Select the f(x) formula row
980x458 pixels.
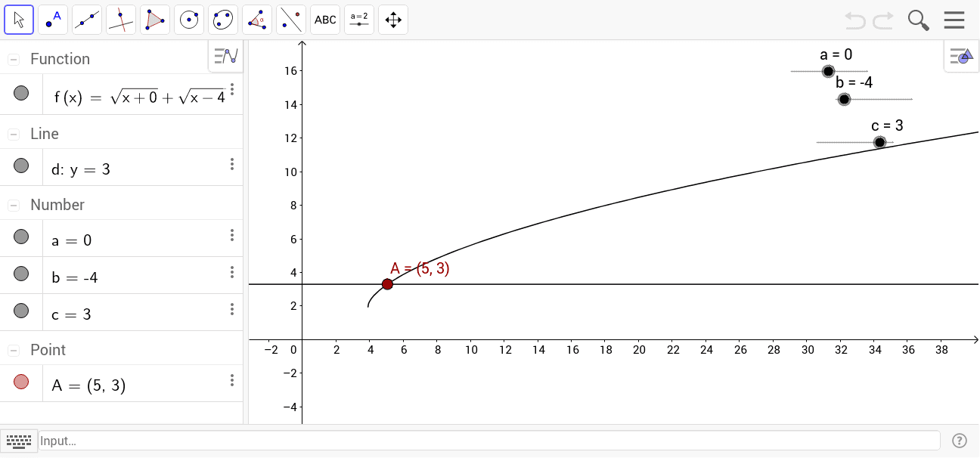(x=121, y=94)
